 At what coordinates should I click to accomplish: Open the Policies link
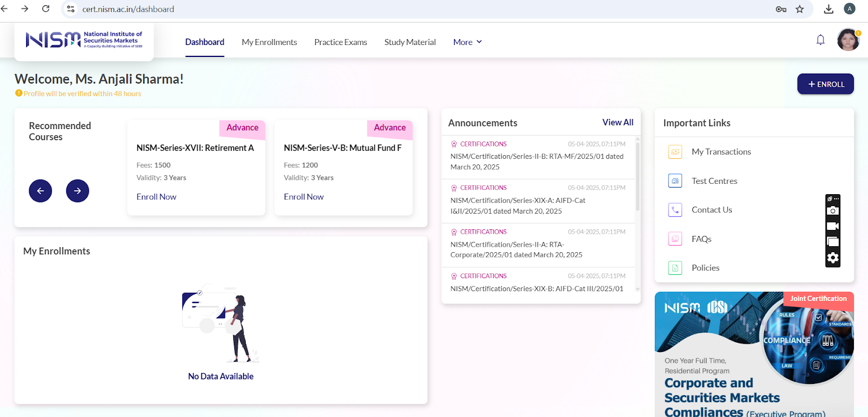(705, 268)
